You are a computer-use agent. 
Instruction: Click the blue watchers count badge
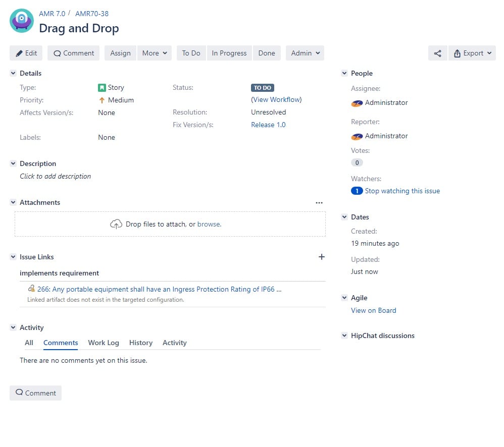[357, 191]
